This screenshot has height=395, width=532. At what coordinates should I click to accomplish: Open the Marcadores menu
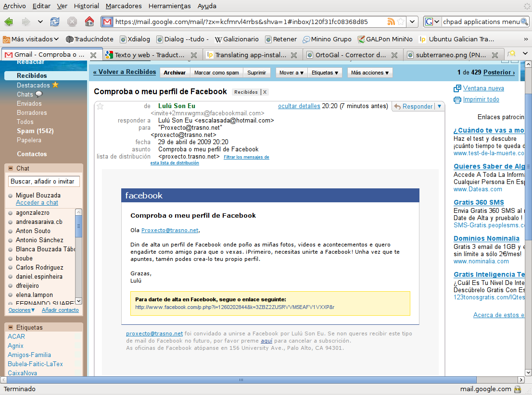point(124,6)
